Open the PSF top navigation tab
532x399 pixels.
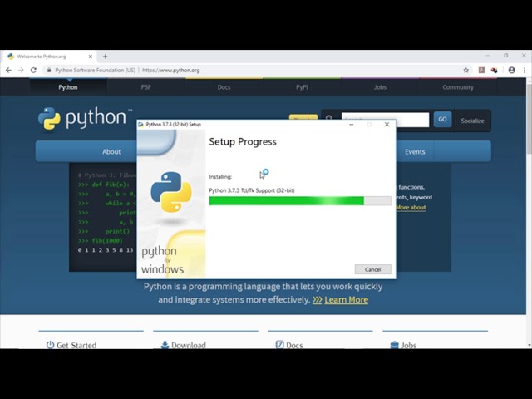146,87
